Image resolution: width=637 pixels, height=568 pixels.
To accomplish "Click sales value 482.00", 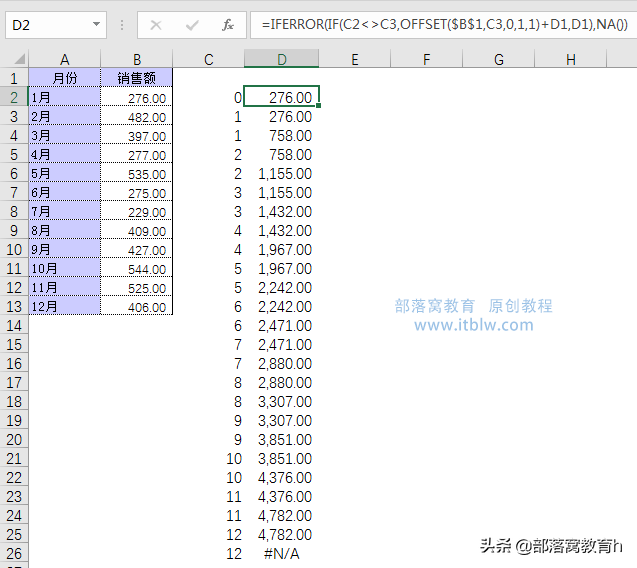I will 136,117.
